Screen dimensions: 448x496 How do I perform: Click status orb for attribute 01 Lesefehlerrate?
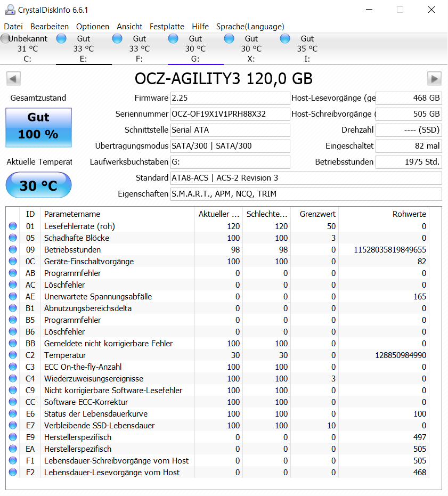point(13,226)
